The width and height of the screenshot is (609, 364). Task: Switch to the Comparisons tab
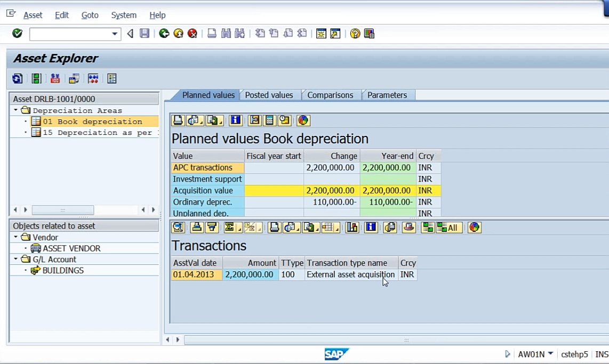[330, 95]
